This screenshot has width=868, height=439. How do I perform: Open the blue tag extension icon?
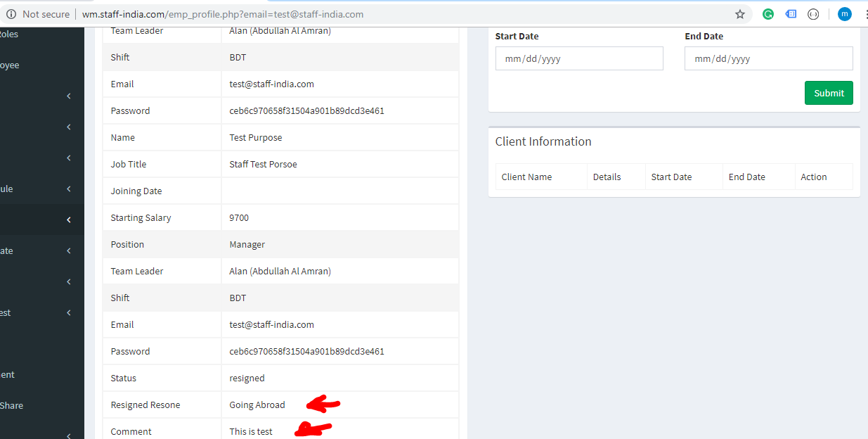791,14
